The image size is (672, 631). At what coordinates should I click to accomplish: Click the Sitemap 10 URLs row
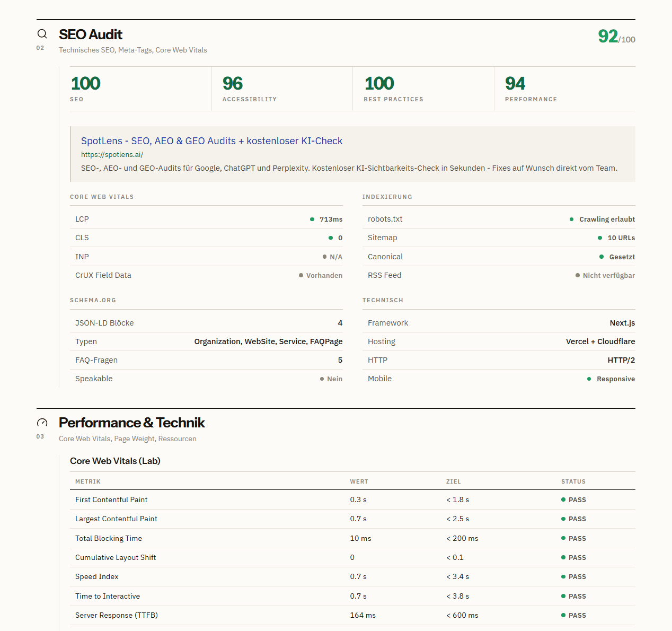click(499, 238)
